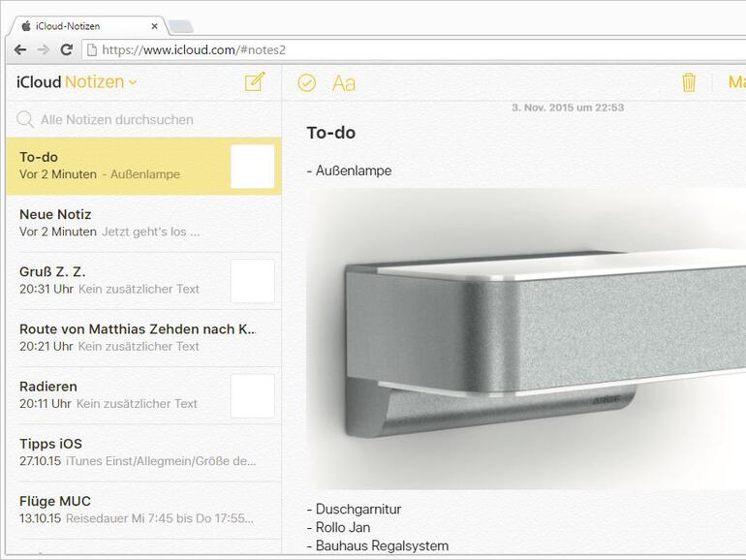
Task: Open the 'Radieren' note
Action: (x=143, y=395)
